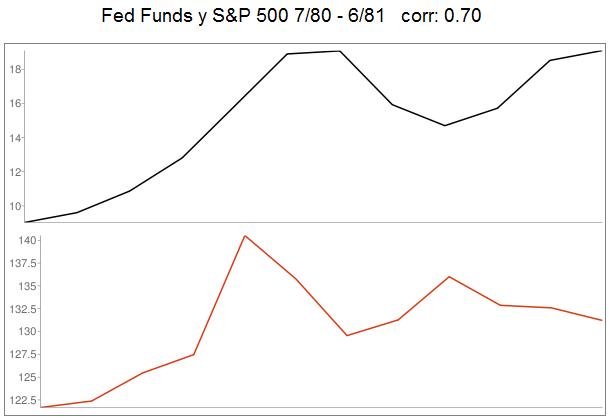
Task: Select the 16 axis label on upper chart
Action: tap(16, 103)
